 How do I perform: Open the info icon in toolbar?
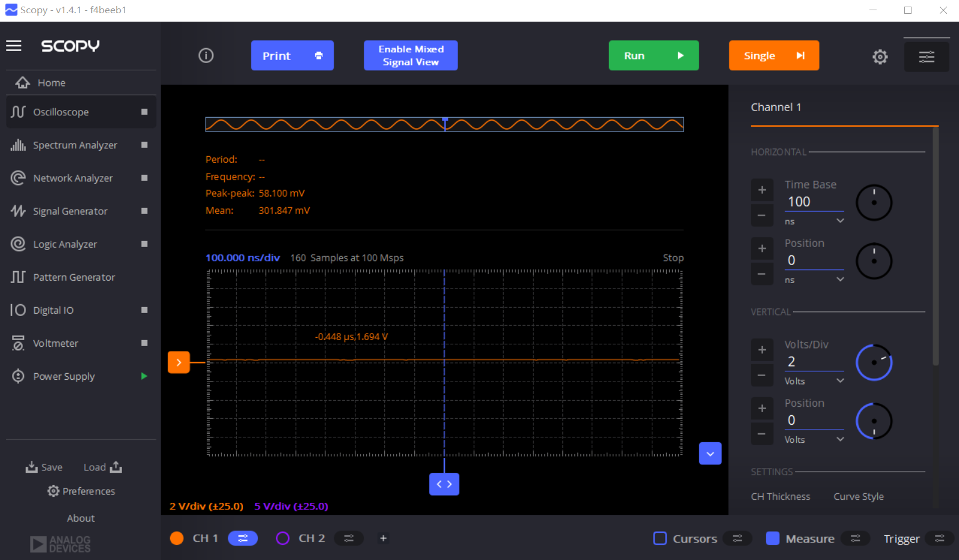pos(206,56)
